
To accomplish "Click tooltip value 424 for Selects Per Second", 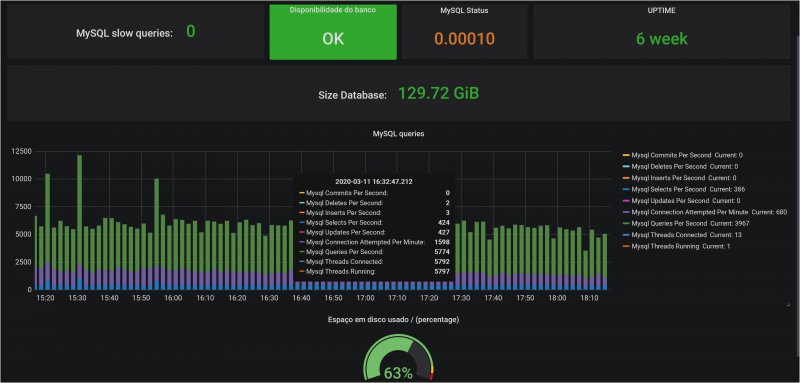I will (444, 223).
